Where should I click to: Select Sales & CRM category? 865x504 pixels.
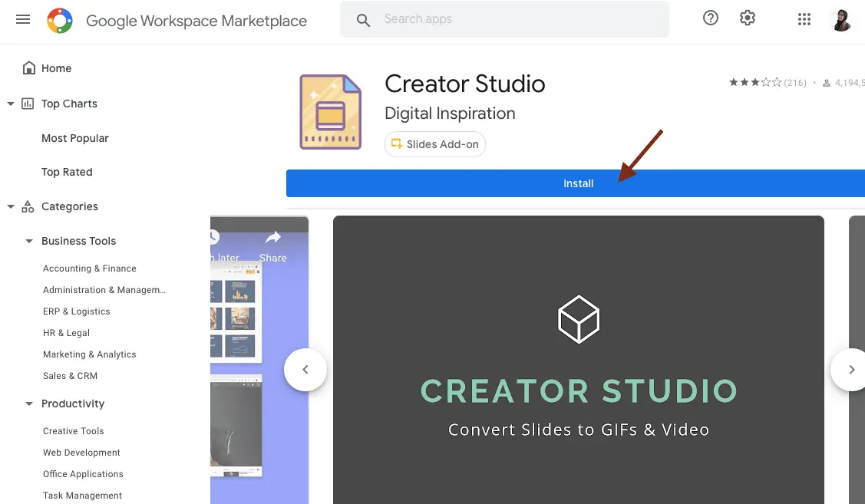point(70,376)
